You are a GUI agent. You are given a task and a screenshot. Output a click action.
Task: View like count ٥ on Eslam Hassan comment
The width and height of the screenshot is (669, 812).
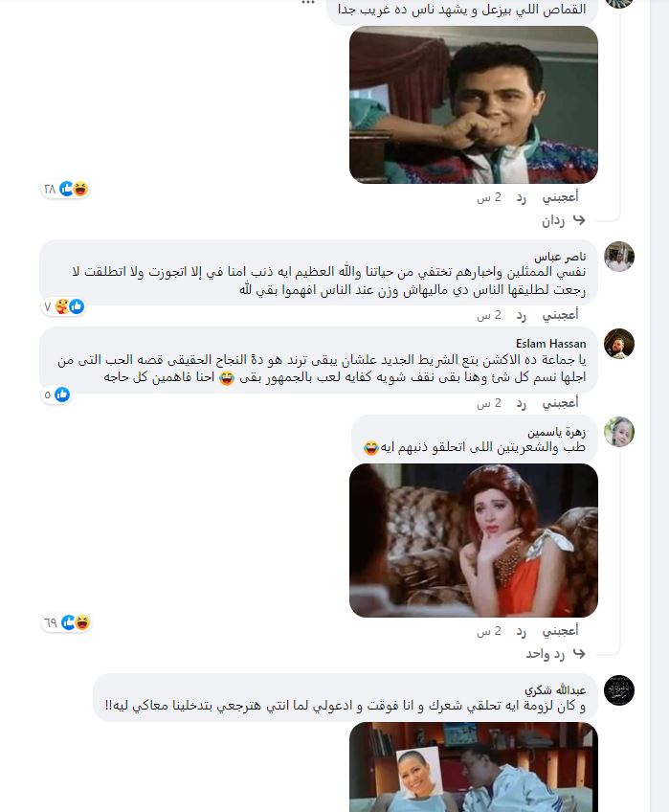[x=56, y=395]
